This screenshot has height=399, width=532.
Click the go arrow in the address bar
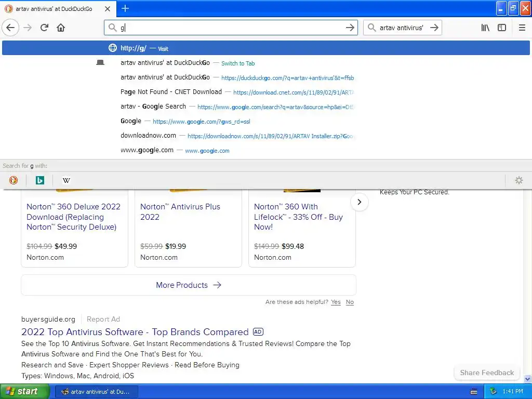click(350, 28)
